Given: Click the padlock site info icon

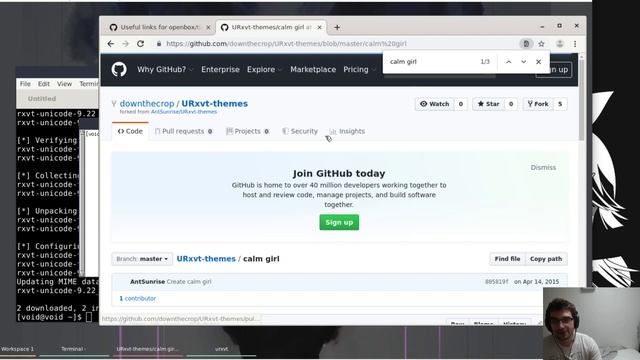Looking at the screenshot, I should tap(159, 44).
